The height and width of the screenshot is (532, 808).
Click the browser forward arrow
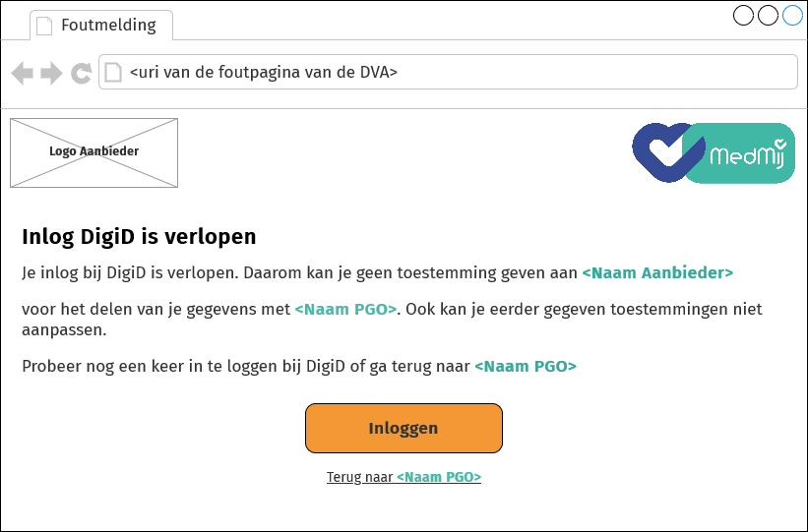(51, 73)
